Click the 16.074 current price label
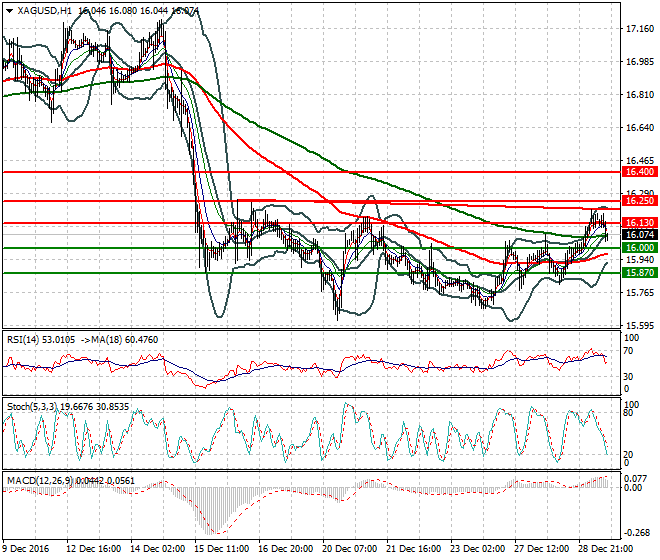 click(639, 235)
